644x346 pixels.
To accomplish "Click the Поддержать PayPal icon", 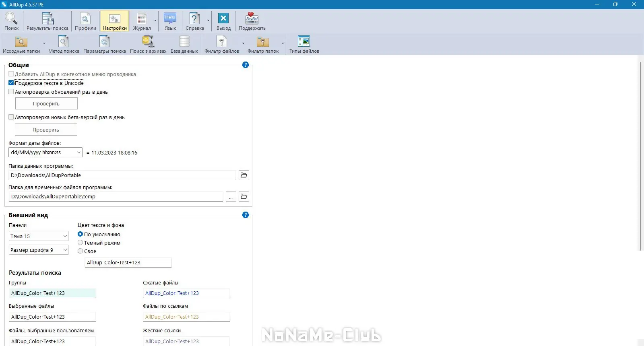I will coord(252,21).
